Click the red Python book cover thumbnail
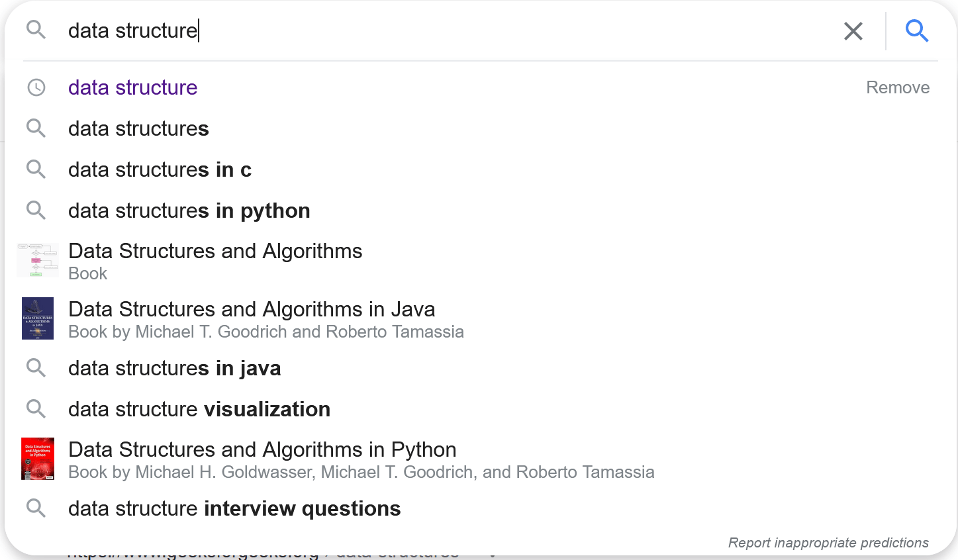 click(x=37, y=459)
